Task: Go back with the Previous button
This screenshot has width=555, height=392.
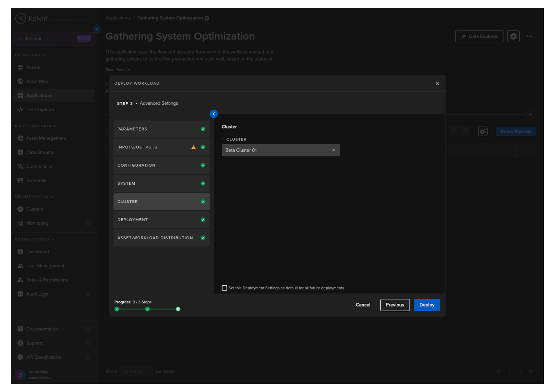Action: point(395,305)
